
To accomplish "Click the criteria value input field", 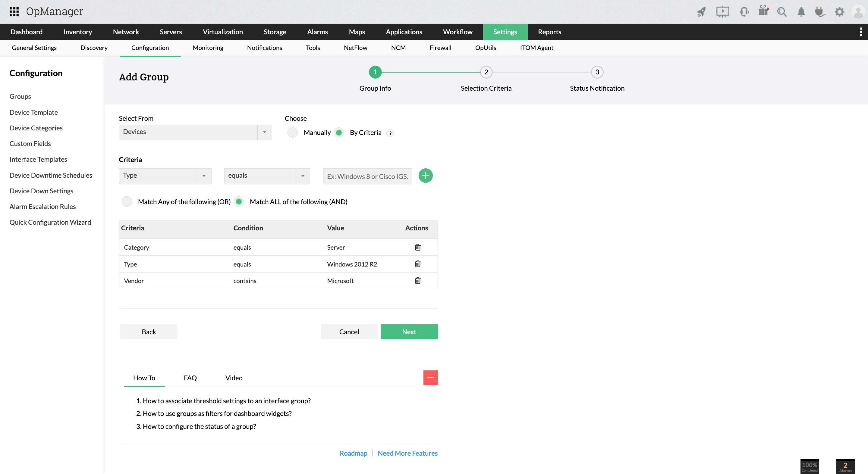I will click(367, 176).
